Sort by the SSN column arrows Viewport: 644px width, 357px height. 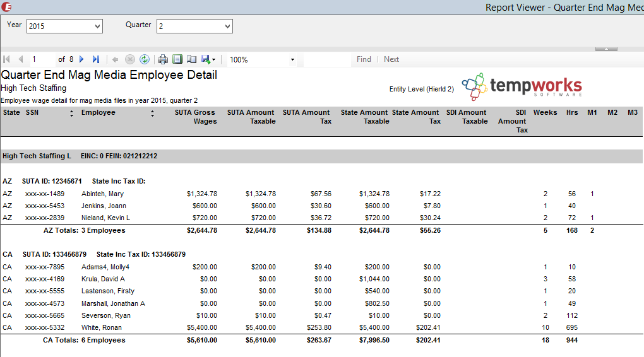tap(71, 114)
